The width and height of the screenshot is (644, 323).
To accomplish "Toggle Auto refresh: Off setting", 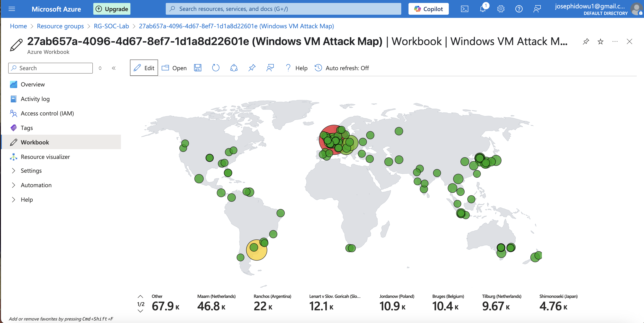I will 342,68.
